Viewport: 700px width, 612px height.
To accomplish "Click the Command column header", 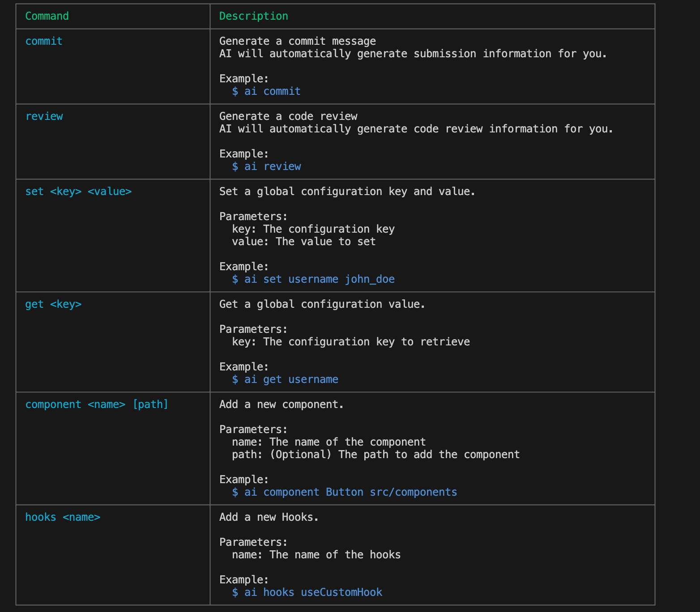I will (x=47, y=16).
